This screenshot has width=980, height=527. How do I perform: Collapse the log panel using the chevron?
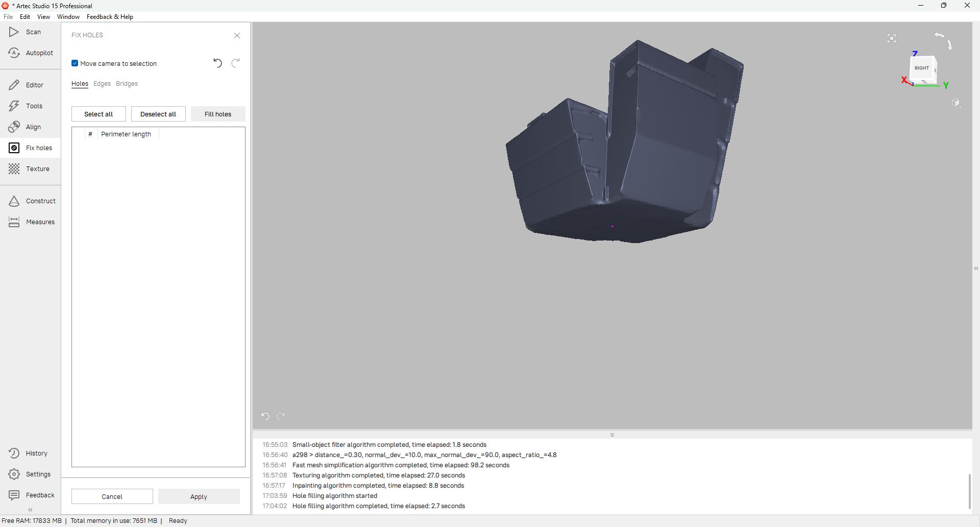(x=612, y=435)
